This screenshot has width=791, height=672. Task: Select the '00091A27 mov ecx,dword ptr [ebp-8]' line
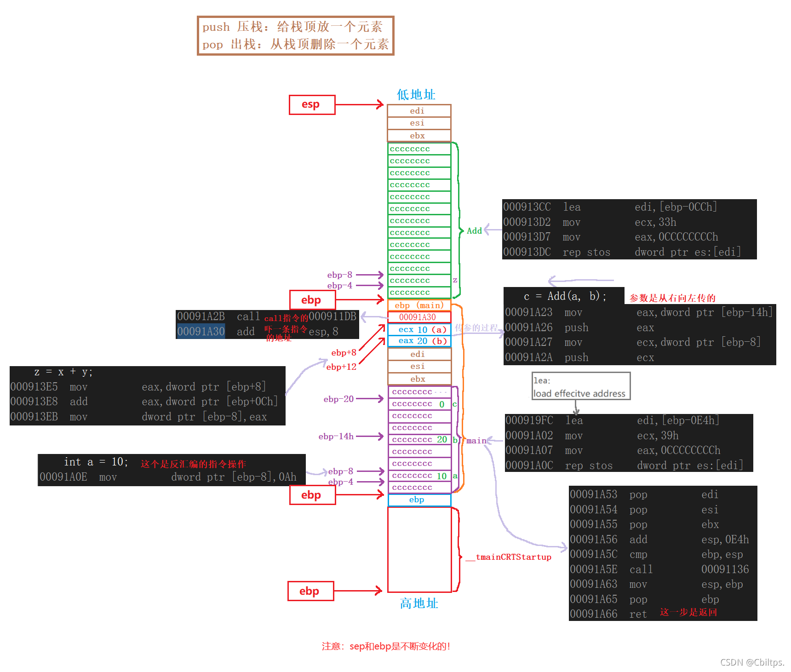pyautogui.click(x=633, y=342)
